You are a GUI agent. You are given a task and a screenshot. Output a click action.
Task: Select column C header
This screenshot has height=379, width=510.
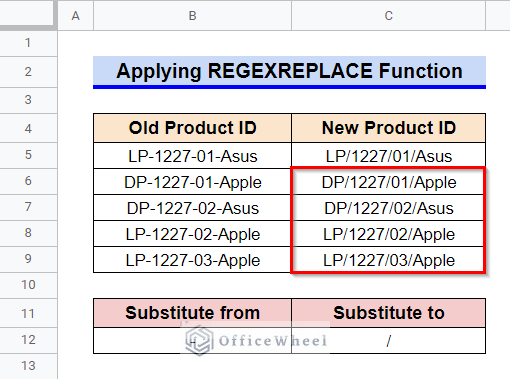pyautogui.click(x=388, y=16)
